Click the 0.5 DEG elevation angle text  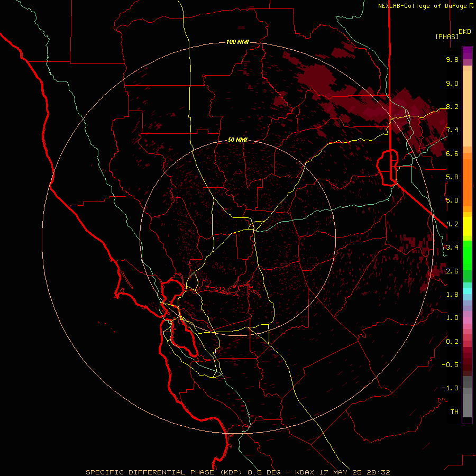(x=265, y=472)
